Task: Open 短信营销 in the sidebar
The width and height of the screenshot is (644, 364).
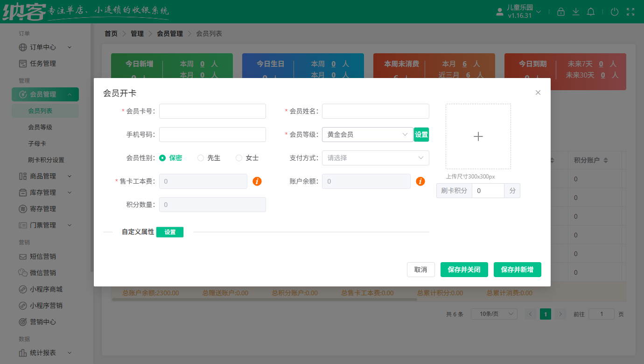Action: (x=43, y=257)
